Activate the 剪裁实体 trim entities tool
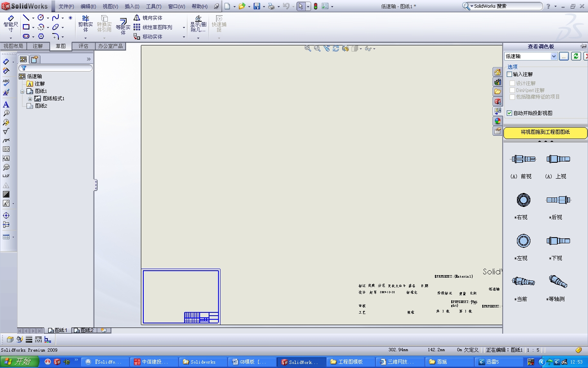Screen dimensions: 588x368 click(85, 24)
